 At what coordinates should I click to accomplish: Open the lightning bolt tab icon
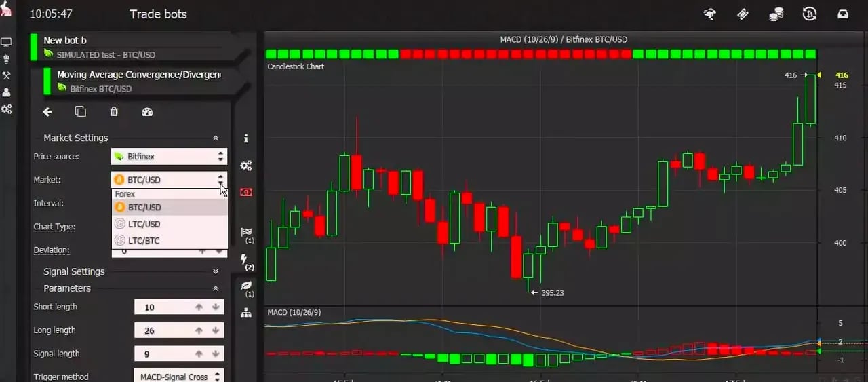(247, 262)
